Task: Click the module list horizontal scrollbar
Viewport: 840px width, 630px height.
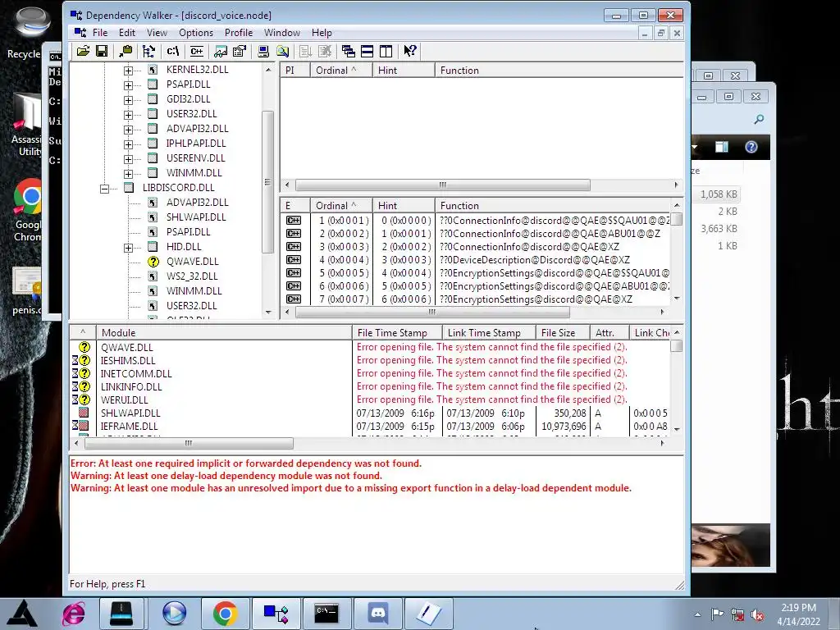Action: point(189,444)
